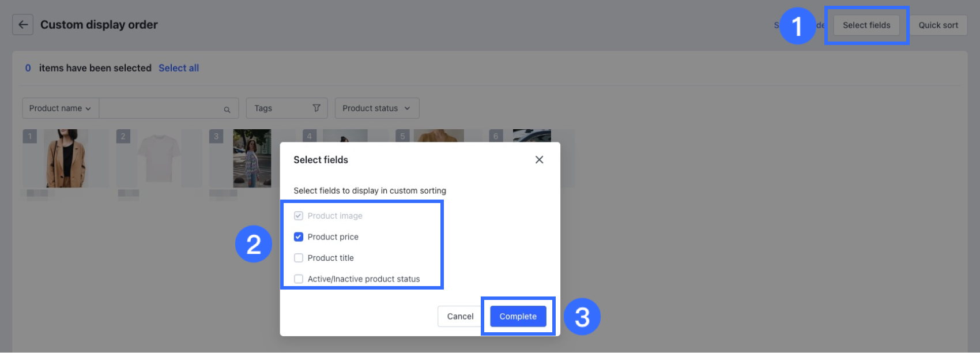980x353 pixels.
Task: Click the search magnifier icon
Action: pyautogui.click(x=227, y=109)
